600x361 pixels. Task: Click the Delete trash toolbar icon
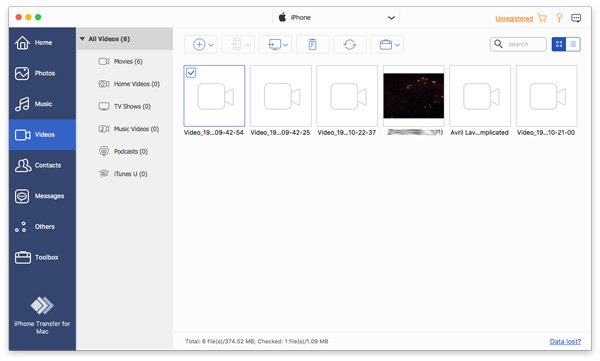[x=312, y=44]
